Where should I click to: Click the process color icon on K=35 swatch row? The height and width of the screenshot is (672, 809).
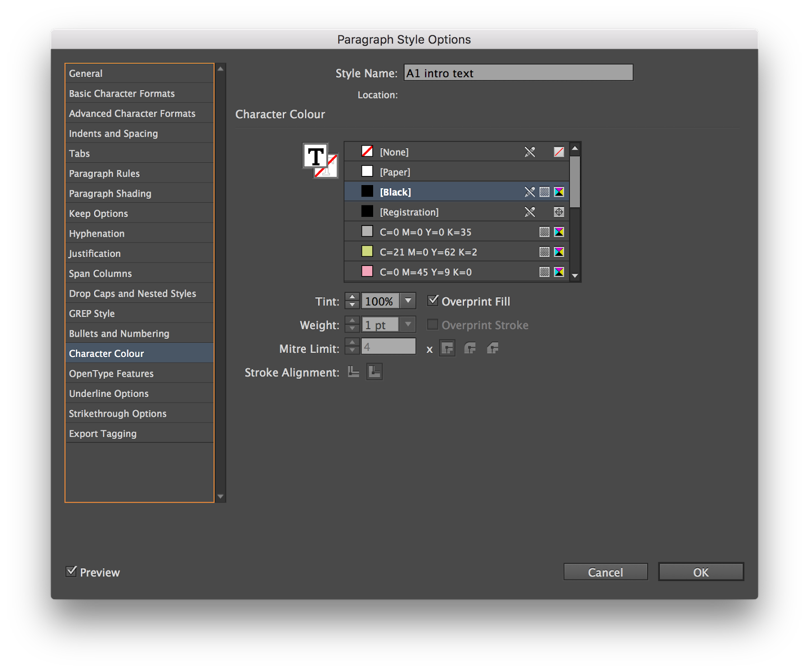pos(544,232)
